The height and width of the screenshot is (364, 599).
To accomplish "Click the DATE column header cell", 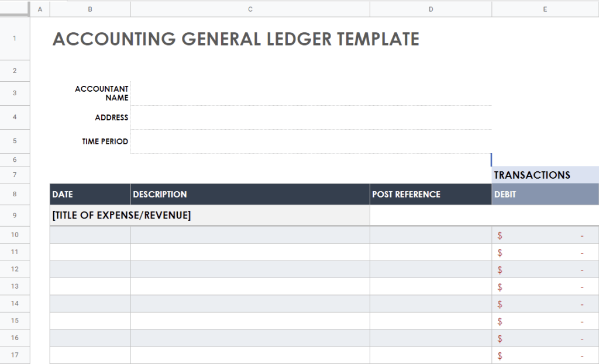I will click(x=90, y=194).
